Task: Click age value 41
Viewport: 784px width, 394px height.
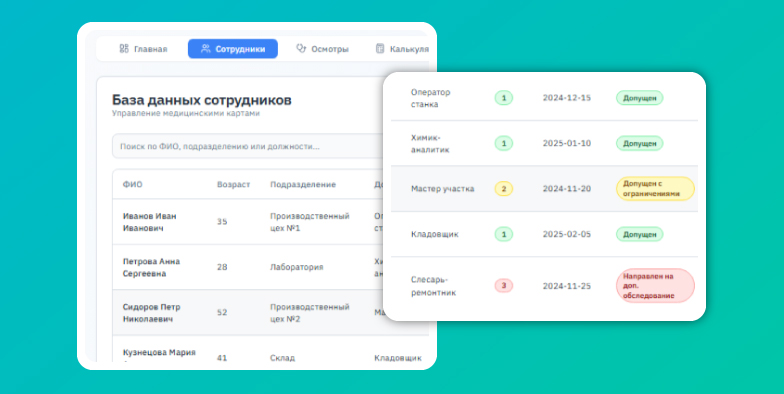Action: click(x=222, y=358)
